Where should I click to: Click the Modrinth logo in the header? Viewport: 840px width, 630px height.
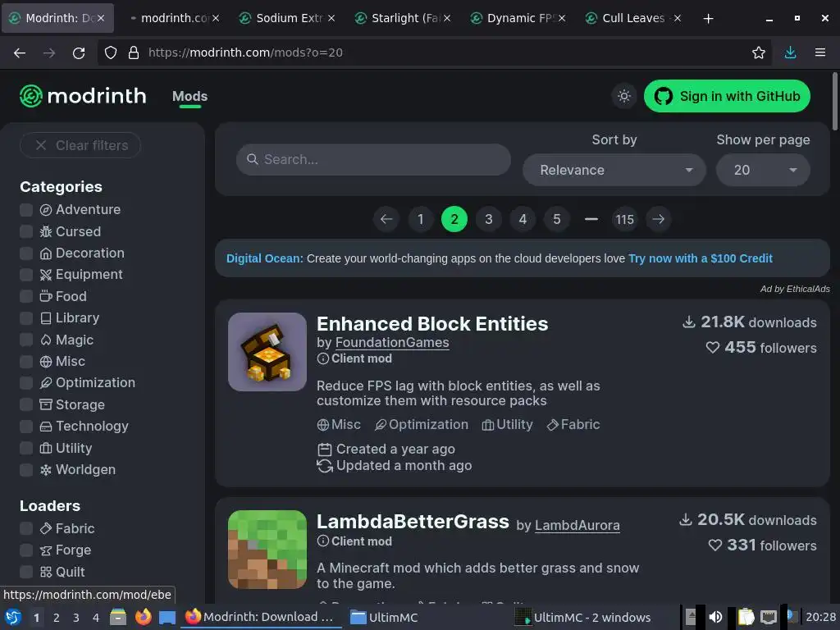pos(83,96)
